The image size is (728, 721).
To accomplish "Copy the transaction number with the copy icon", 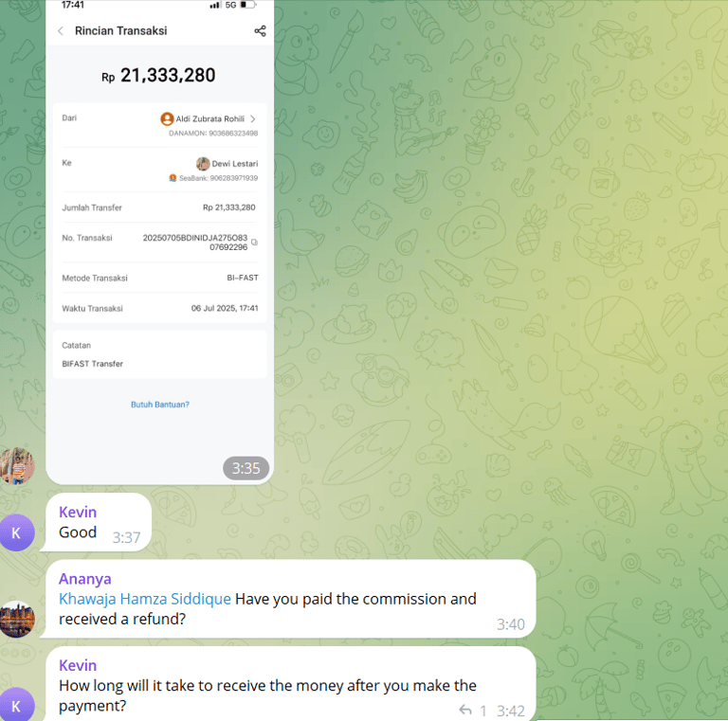I will (x=254, y=243).
